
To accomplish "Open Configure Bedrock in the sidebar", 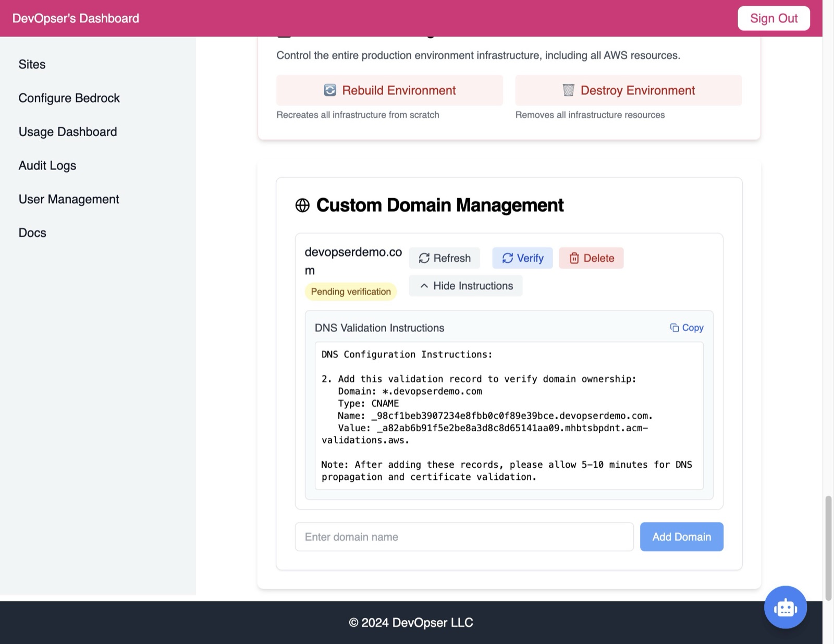I will coord(69,98).
